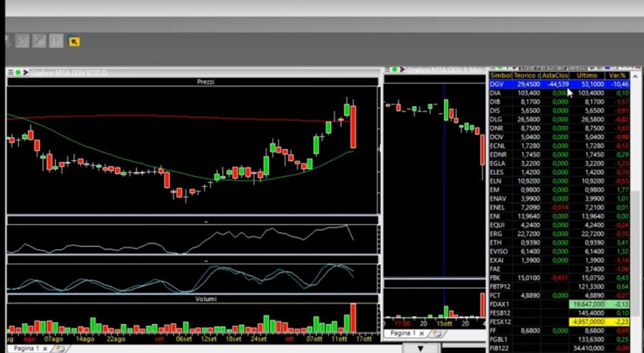
Task: Select the EDNR symbol row
Action: (559, 154)
